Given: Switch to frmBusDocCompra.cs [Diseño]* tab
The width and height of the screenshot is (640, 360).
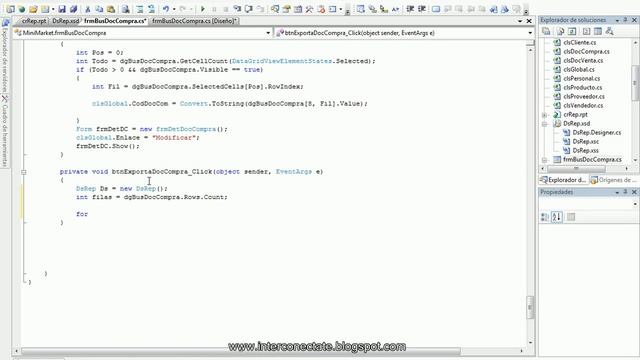Looking at the screenshot, I should coord(195,21).
